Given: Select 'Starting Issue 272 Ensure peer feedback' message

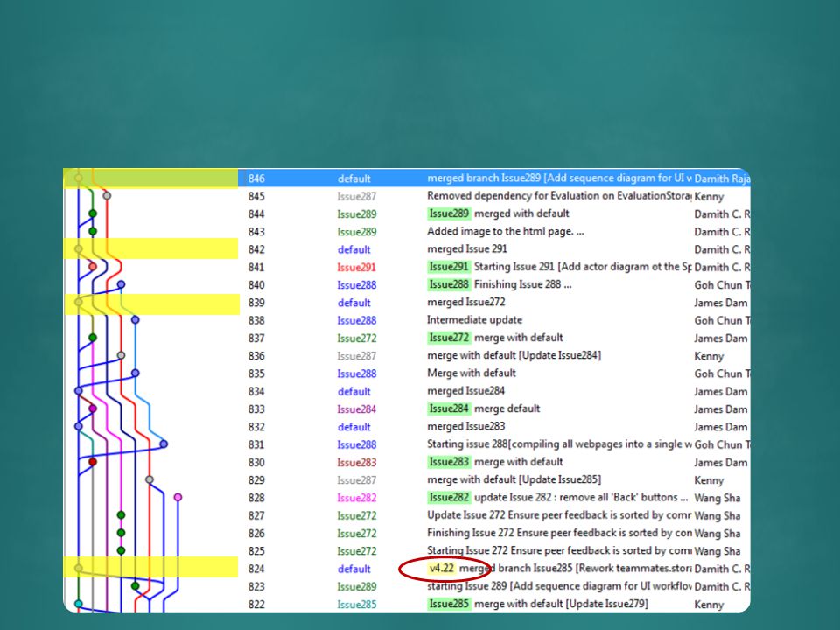Looking at the screenshot, I should click(x=559, y=550).
